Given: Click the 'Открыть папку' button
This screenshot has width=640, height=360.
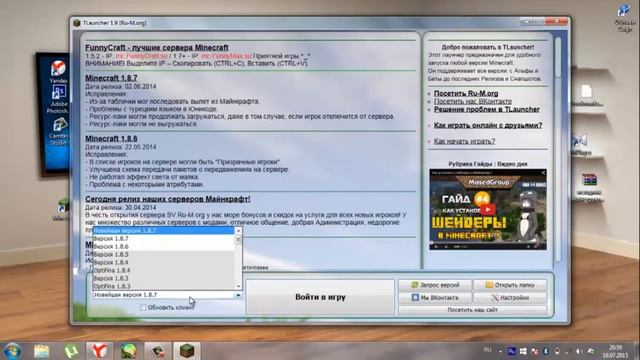Looking at the screenshot, I should [510, 285].
